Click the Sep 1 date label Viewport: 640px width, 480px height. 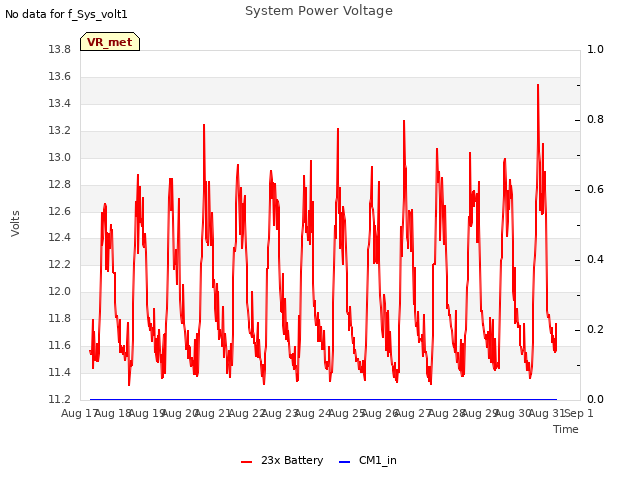coord(579,413)
